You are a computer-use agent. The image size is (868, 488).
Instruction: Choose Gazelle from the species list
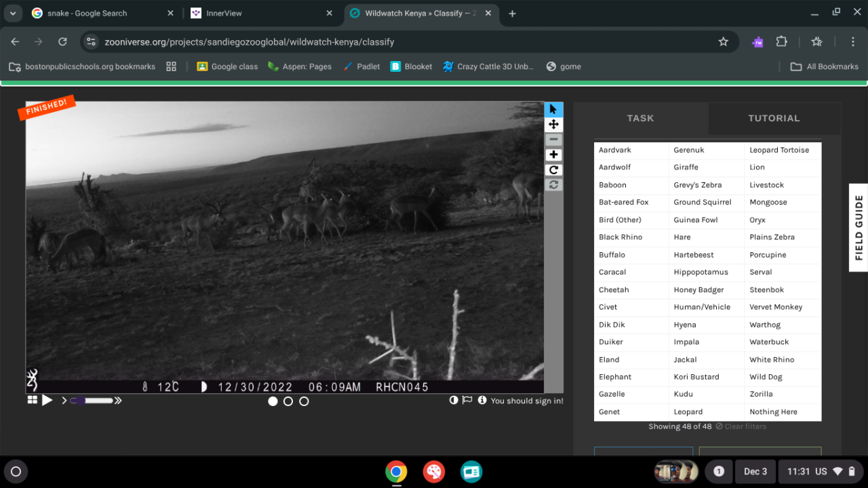(x=612, y=394)
